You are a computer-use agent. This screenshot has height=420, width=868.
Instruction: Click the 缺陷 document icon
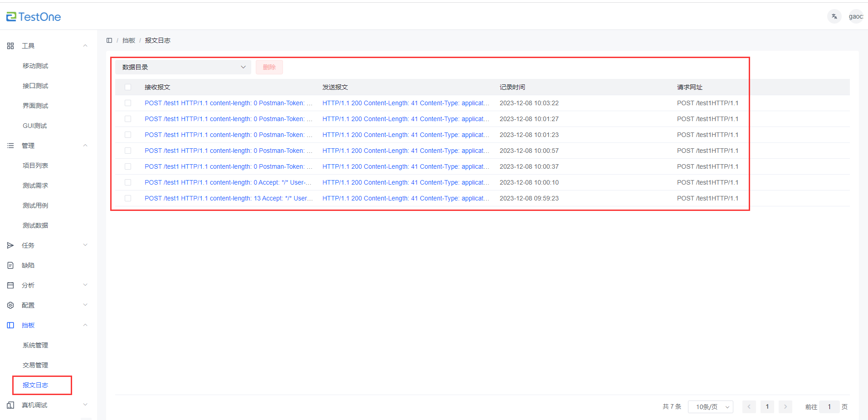coord(10,265)
